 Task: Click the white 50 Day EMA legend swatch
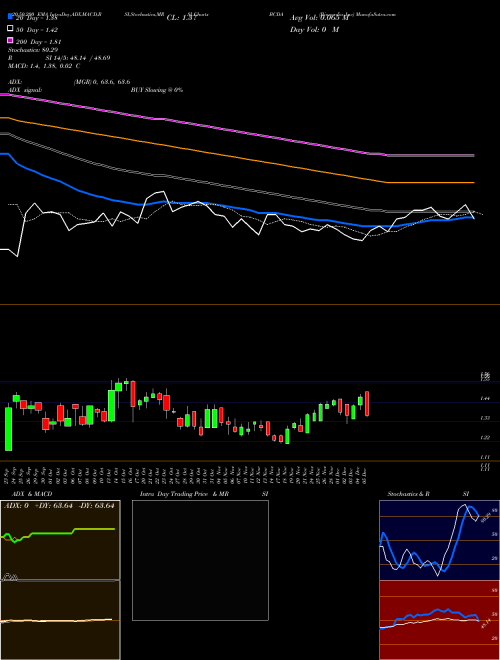(x=11, y=28)
